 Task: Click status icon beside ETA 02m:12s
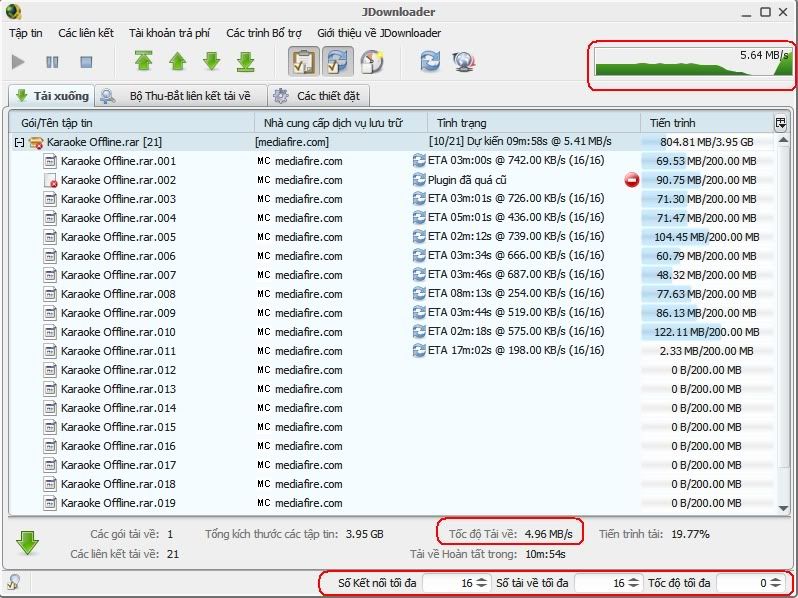click(x=419, y=237)
